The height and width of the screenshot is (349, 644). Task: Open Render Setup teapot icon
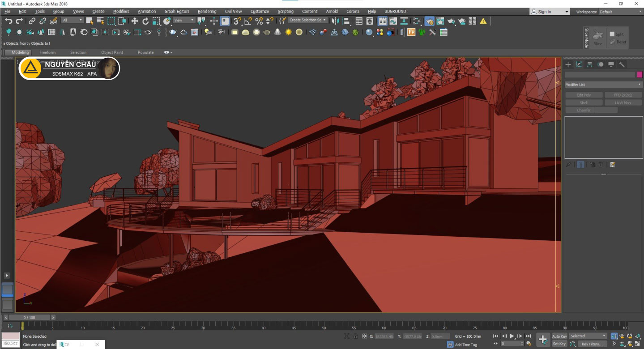pos(429,21)
